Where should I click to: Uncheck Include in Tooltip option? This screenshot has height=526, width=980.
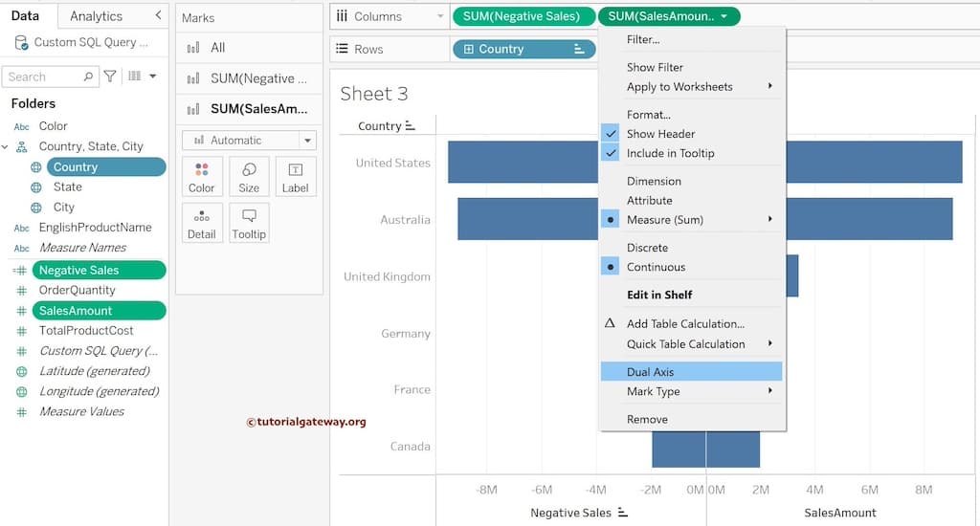point(611,153)
